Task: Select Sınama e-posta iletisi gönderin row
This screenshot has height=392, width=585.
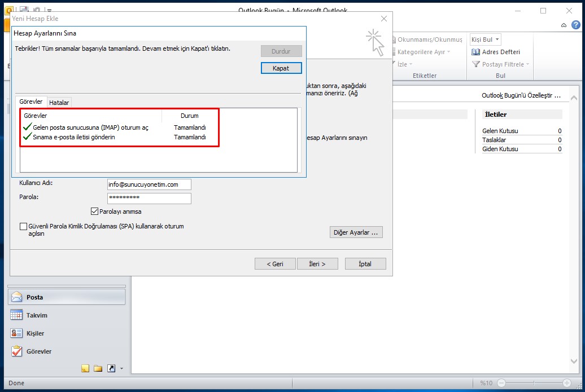Action: [x=115, y=137]
